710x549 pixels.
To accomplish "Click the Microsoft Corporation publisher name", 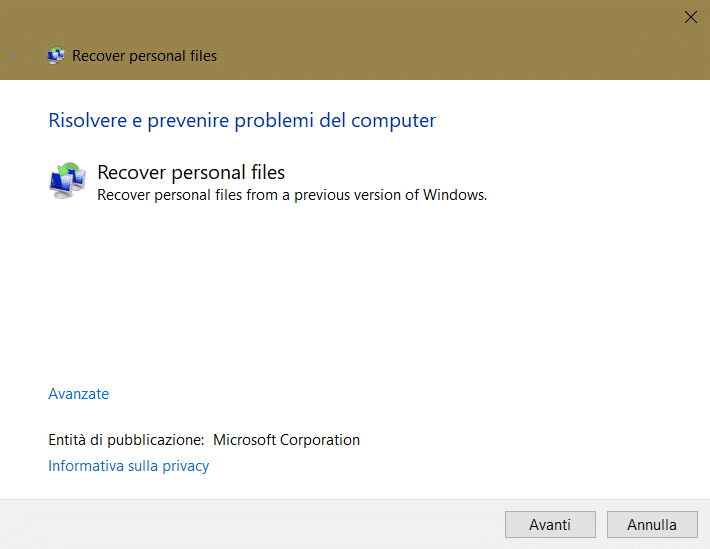I will [x=286, y=440].
